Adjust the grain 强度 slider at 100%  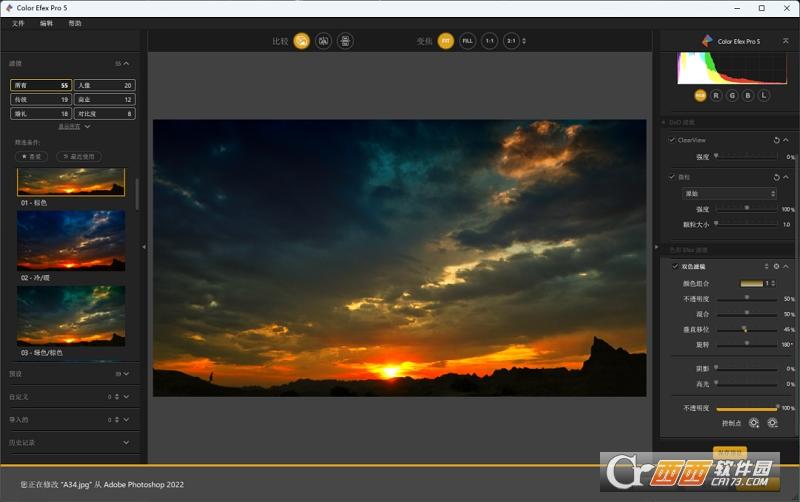click(746, 209)
